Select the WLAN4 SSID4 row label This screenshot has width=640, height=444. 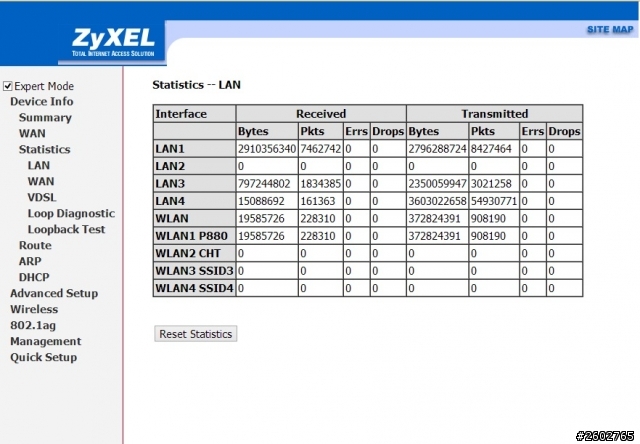[x=194, y=288]
